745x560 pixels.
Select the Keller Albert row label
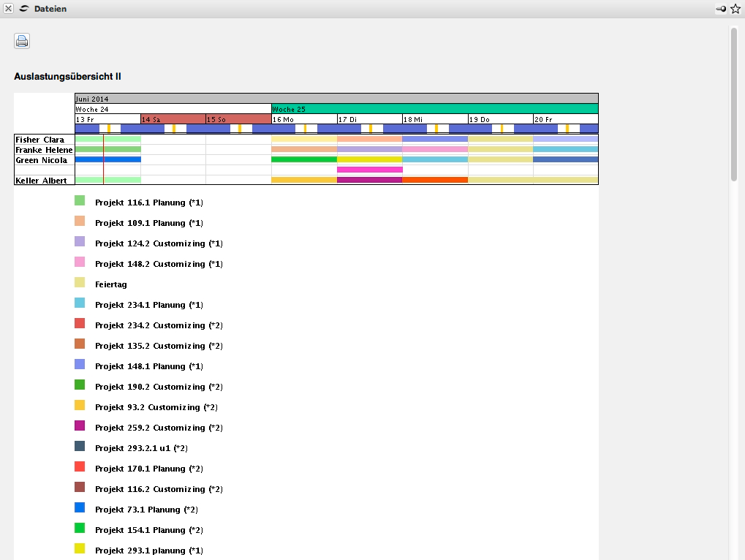[41, 180]
